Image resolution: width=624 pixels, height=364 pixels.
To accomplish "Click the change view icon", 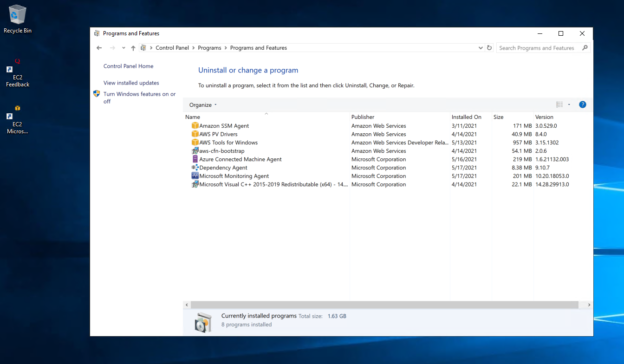I will pos(559,104).
